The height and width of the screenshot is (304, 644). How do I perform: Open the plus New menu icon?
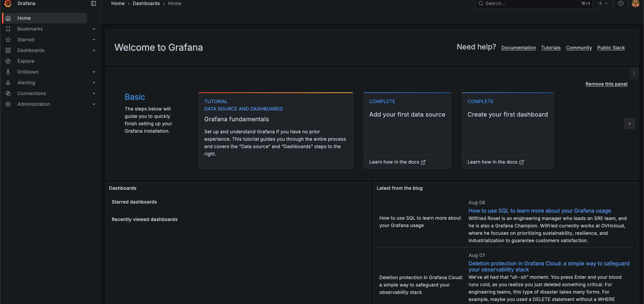click(600, 3)
